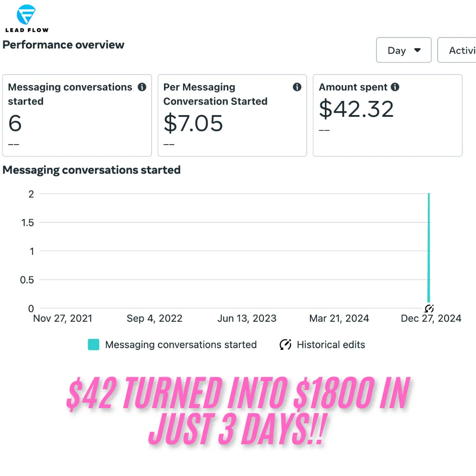Click the Nov 27, 2021 axis label

[63, 318]
